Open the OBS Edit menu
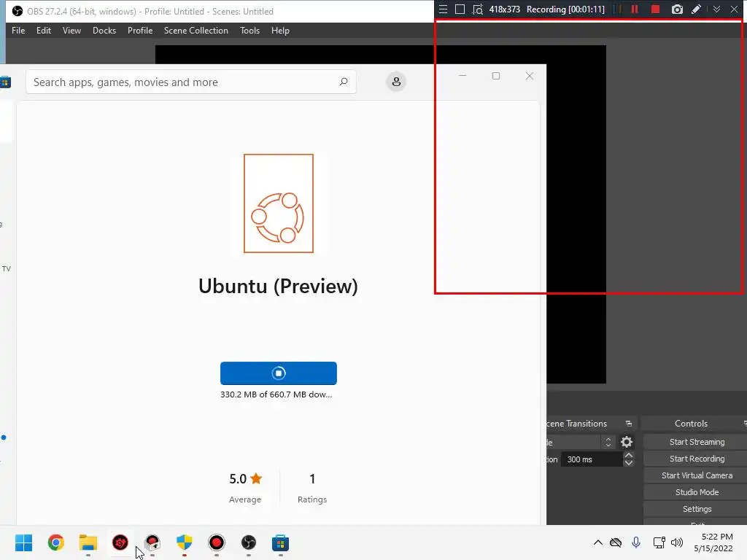This screenshot has height=560, width=747. 43,31
